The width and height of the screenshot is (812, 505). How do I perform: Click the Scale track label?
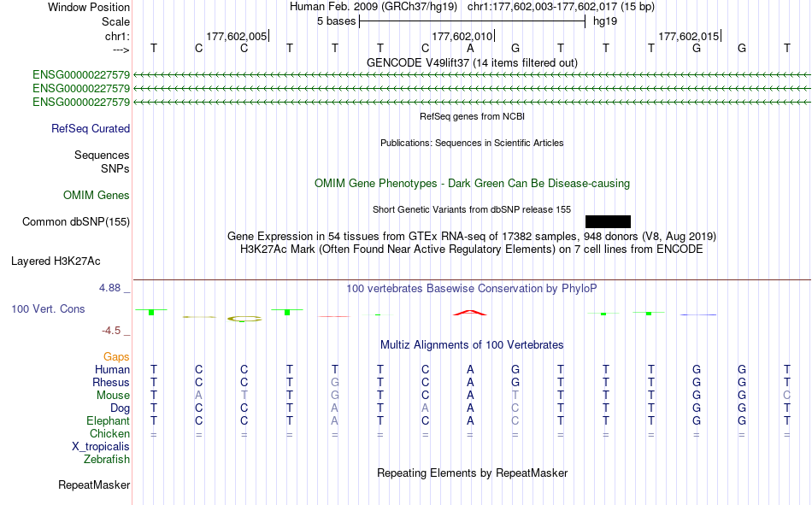115,21
